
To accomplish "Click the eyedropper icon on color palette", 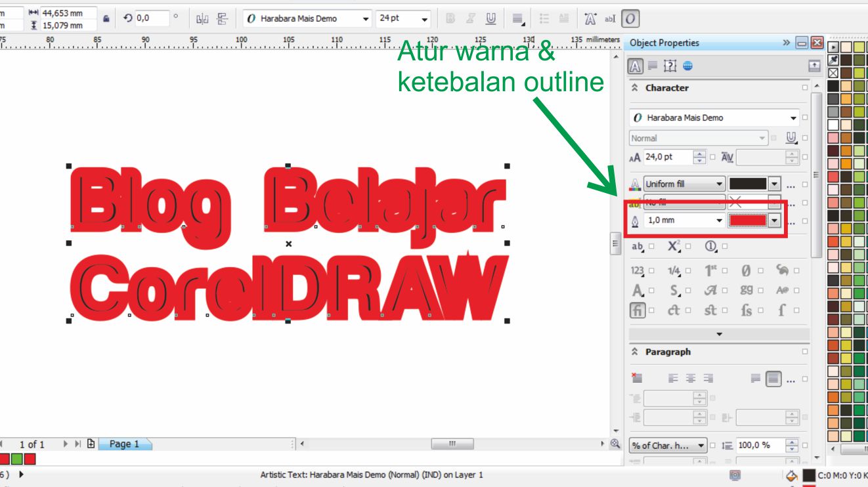I will click(834, 60).
